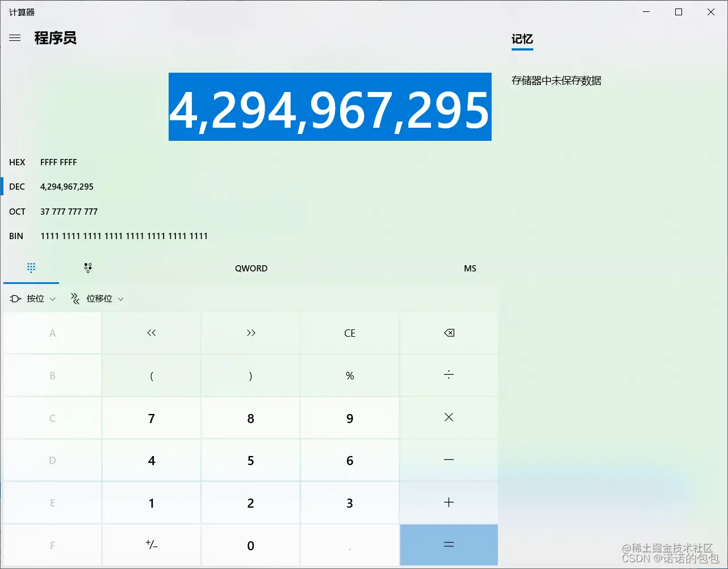Click the % modulo key
This screenshot has width=728, height=569.
tap(350, 375)
